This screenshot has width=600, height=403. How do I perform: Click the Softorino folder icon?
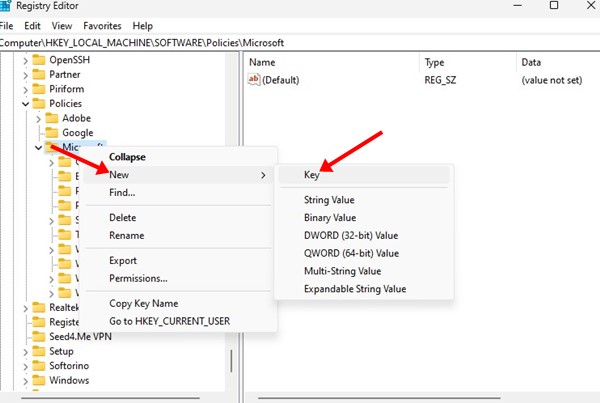[x=39, y=366]
